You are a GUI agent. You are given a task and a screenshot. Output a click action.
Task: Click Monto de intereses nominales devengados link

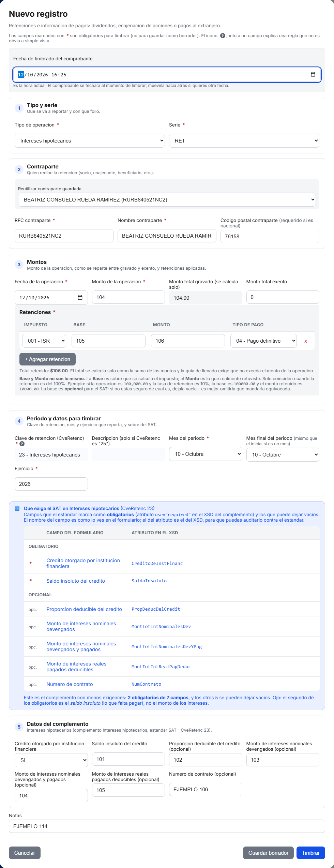coord(81,626)
